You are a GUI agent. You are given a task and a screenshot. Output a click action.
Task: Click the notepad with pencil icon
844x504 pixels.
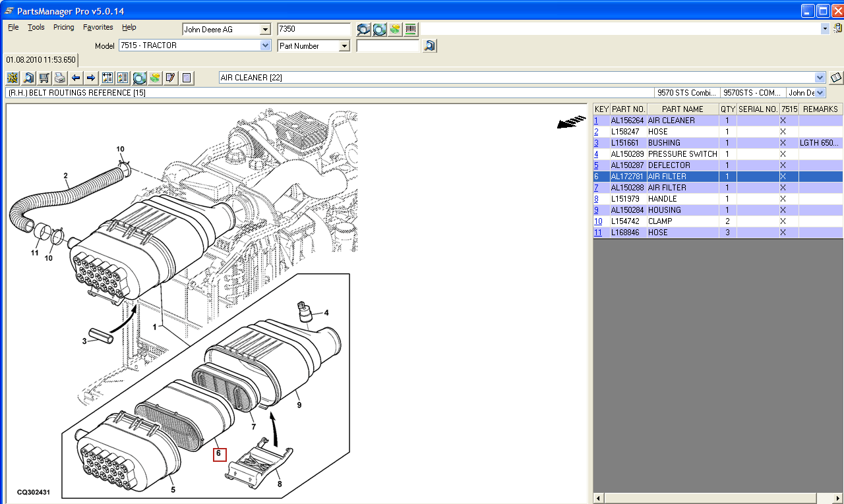point(170,78)
